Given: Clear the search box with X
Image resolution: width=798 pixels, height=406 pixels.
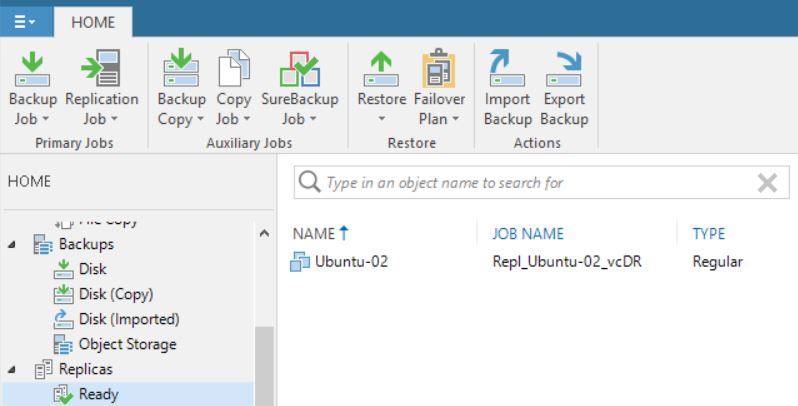Looking at the screenshot, I should point(767,183).
